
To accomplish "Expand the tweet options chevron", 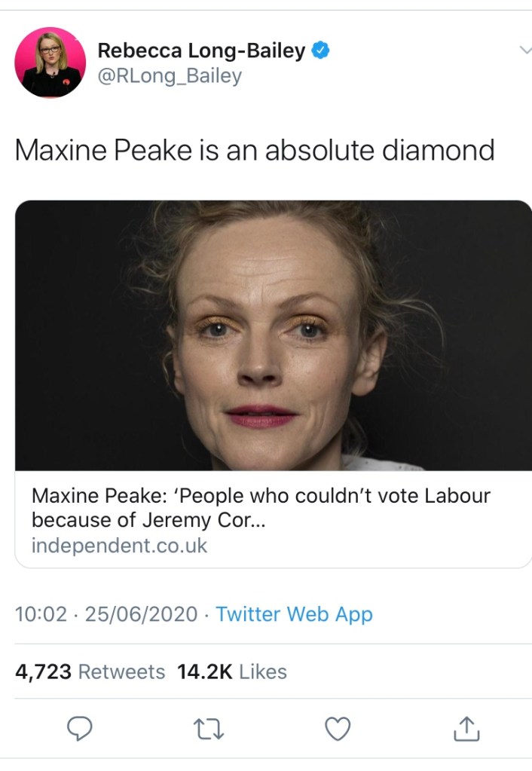I will coord(524,50).
